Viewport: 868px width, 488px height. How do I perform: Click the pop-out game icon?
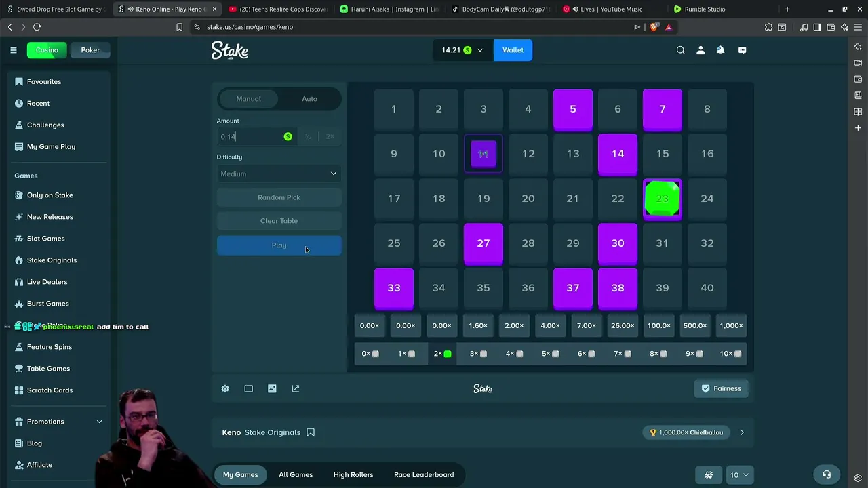coord(296,388)
